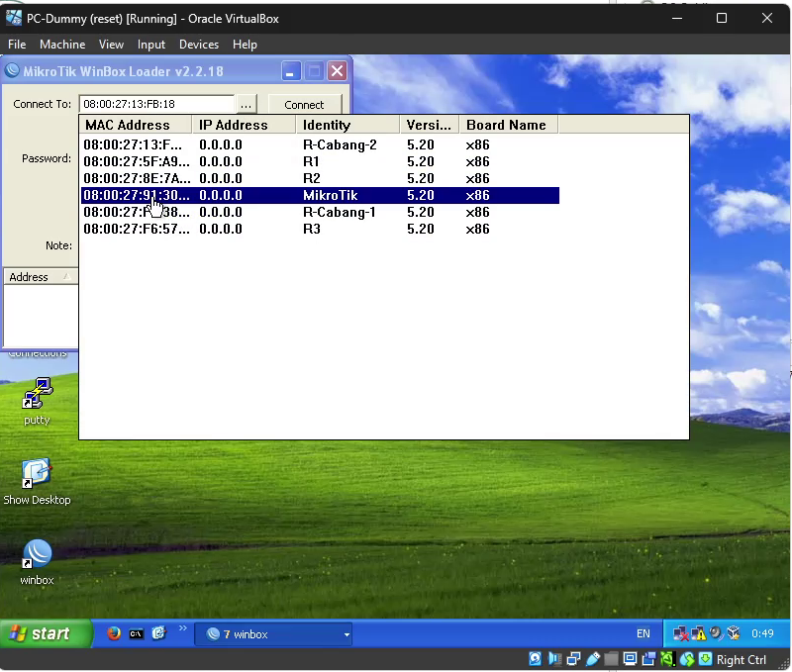
Task: Click the volume speaker tray icon
Action: 716,633
